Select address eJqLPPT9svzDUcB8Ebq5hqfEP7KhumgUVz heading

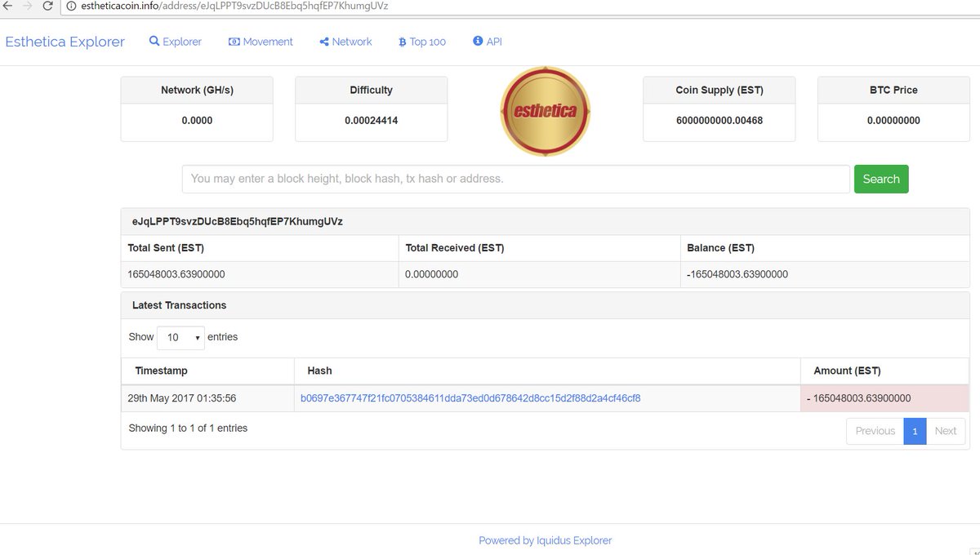click(238, 221)
